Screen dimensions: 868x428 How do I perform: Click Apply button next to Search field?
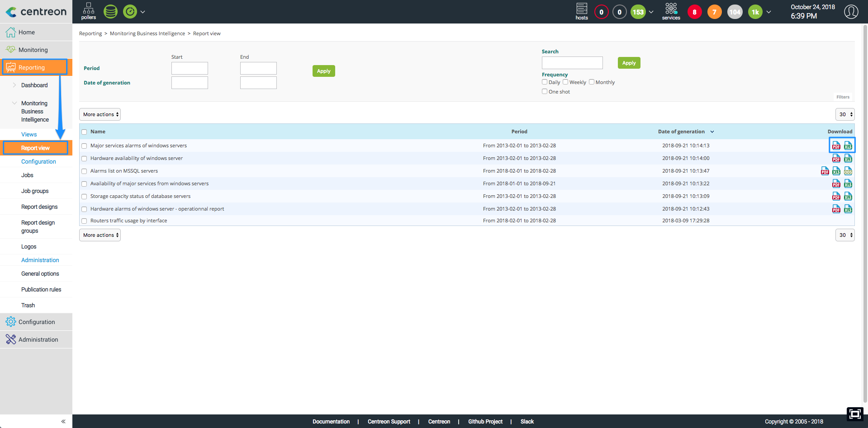[x=629, y=63]
